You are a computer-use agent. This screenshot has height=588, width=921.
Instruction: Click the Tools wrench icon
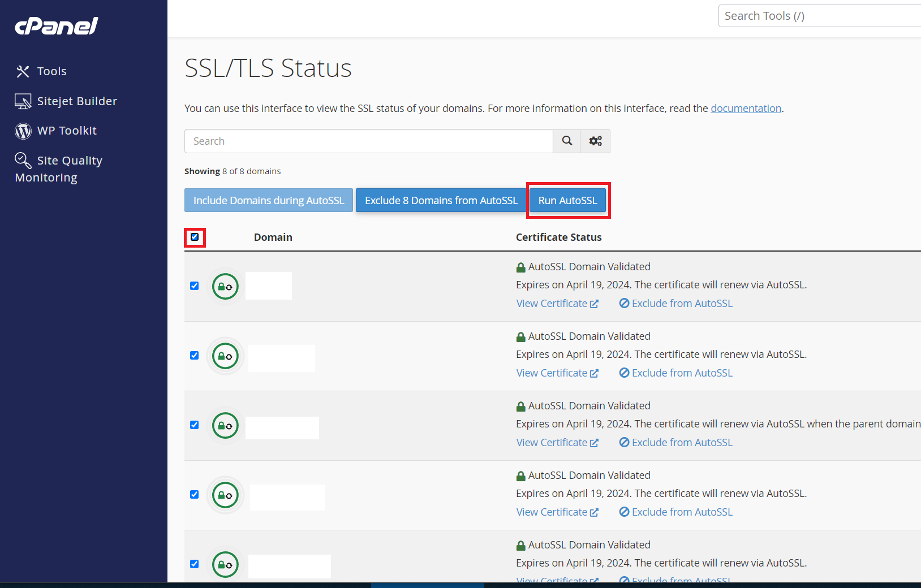click(23, 71)
